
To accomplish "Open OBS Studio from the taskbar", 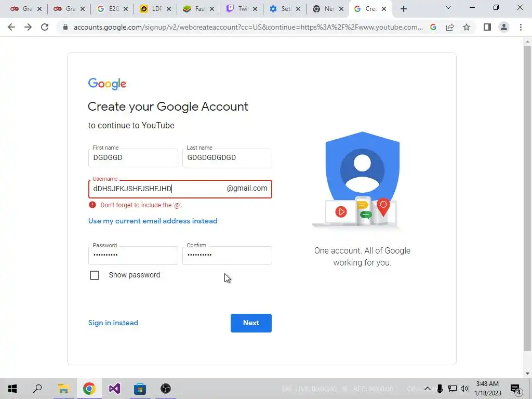I will [x=166, y=389].
